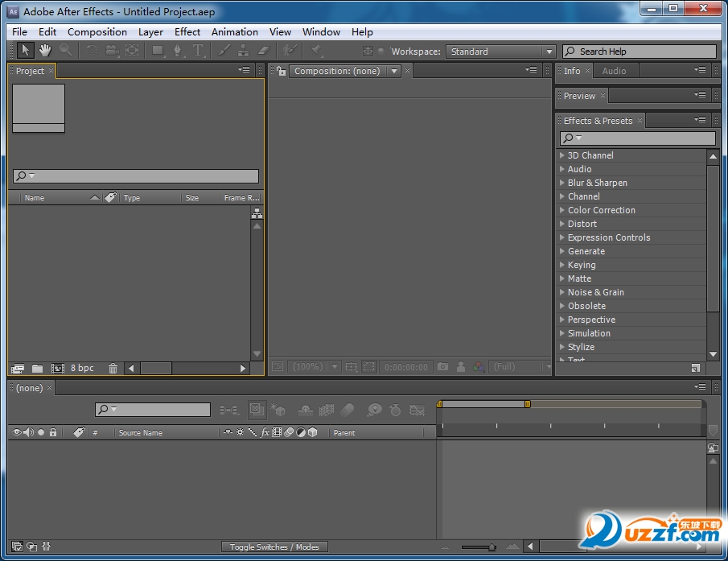Select the Hand tool
Screen dimensions: 728x561
click(x=45, y=51)
